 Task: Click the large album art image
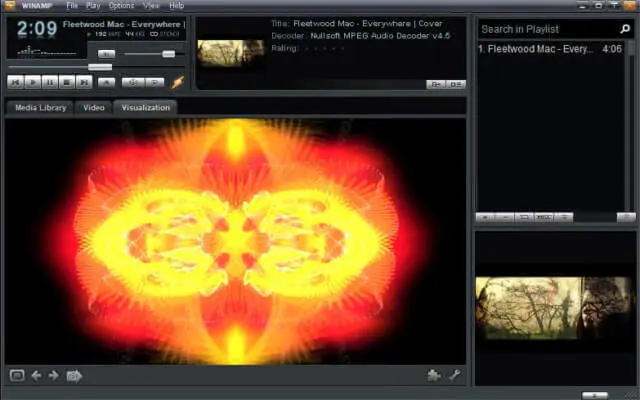[x=554, y=308]
